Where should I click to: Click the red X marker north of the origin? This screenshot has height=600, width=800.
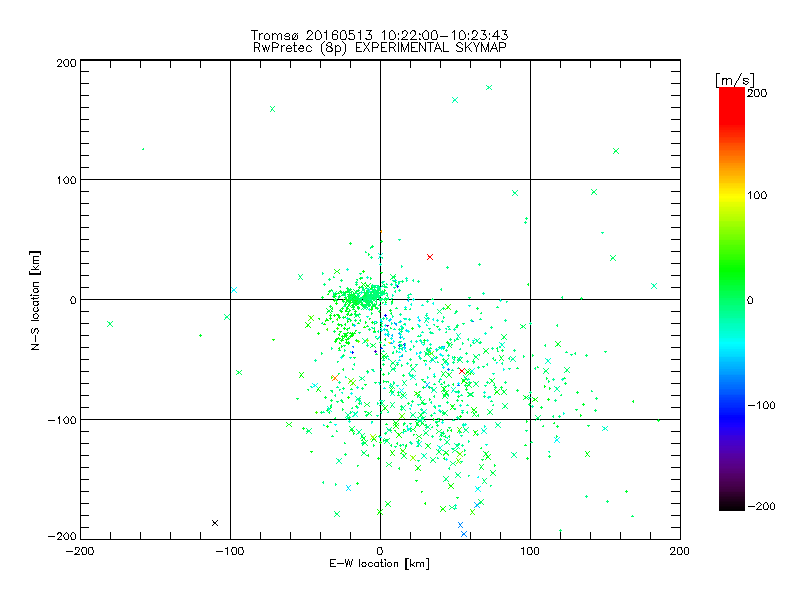pyautogui.click(x=430, y=257)
